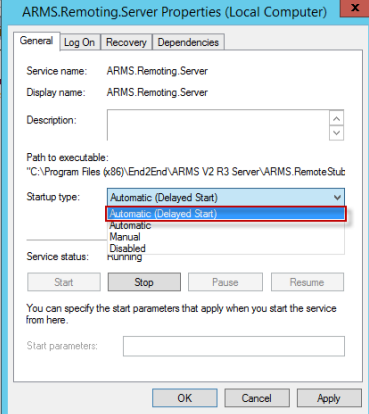Click the Service name value ARMS.Remoting.Server
Image resolution: width=369 pixels, height=414 pixels.
pyautogui.click(x=157, y=71)
